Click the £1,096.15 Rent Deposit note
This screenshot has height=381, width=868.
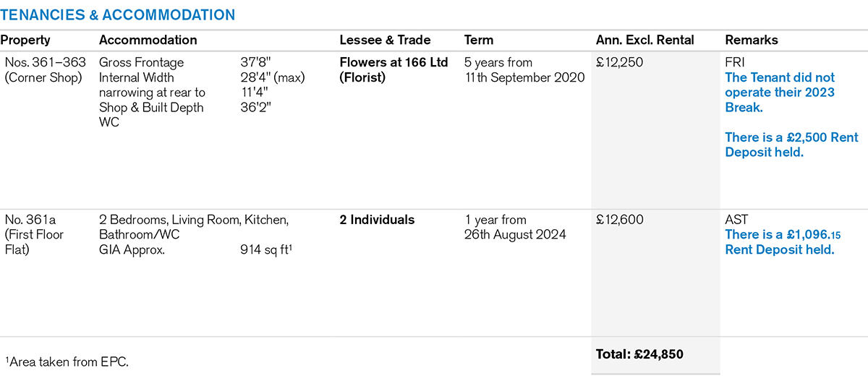click(783, 241)
